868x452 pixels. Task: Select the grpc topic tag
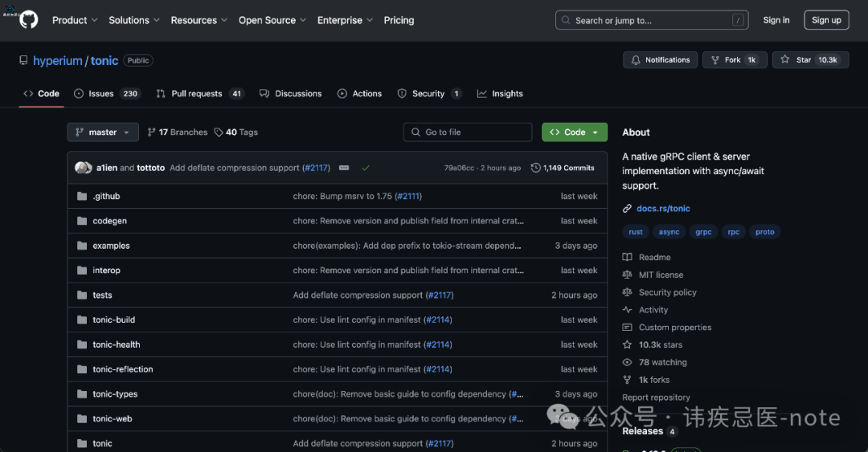click(x=703, y=232)
